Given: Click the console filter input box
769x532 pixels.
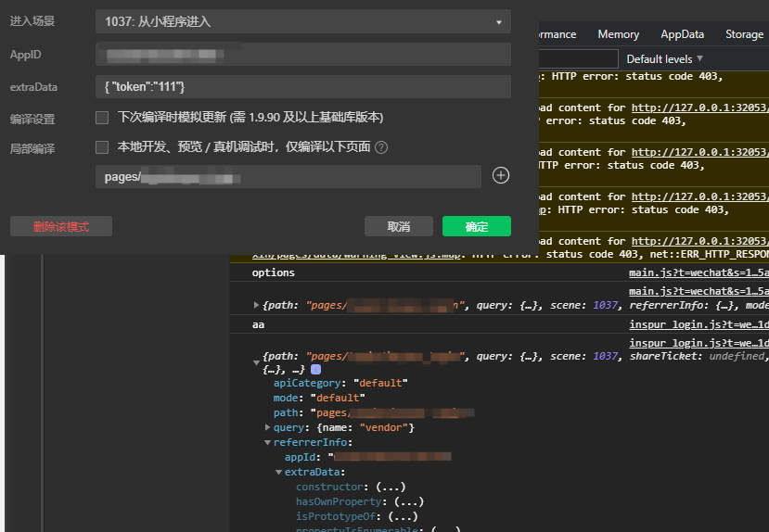Looking at the screenshot, I should tap(578, 59).
